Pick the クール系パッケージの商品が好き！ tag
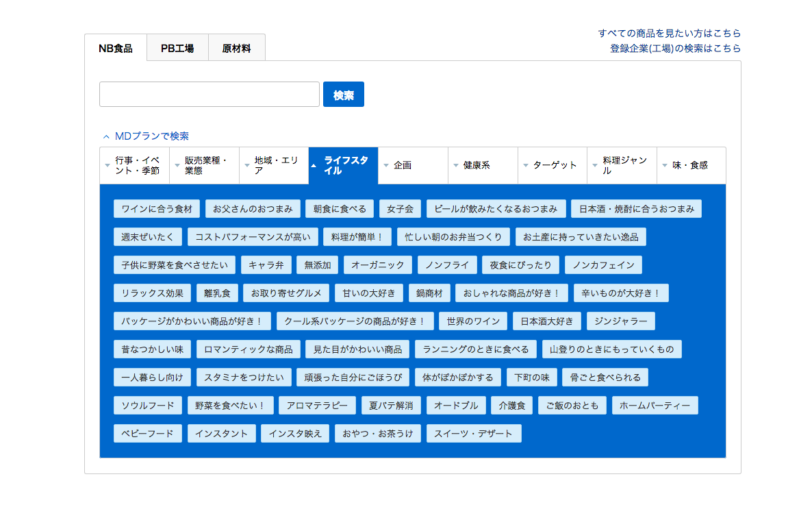This screenshot has width=812, height=518. (355, 321)
